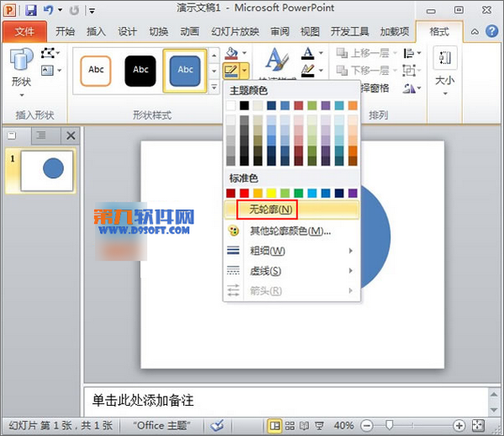
Task: Select the orange-outlined Abc shape style
Action: coord(97,70)
